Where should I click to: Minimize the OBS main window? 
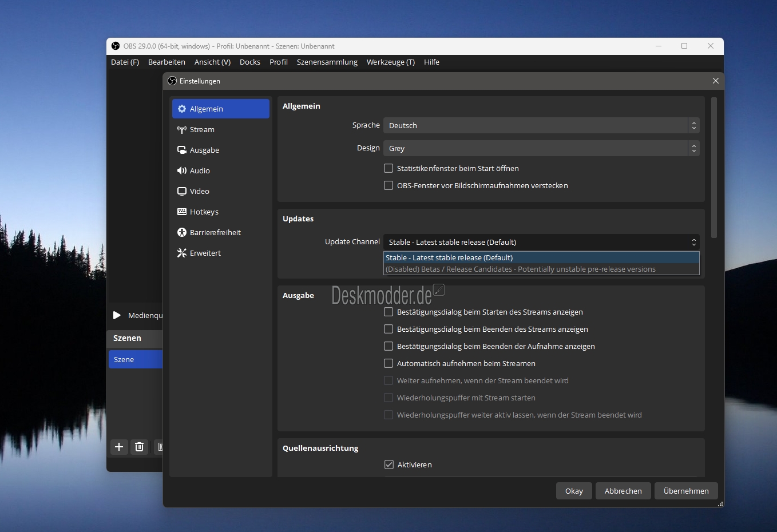point(659,46)
